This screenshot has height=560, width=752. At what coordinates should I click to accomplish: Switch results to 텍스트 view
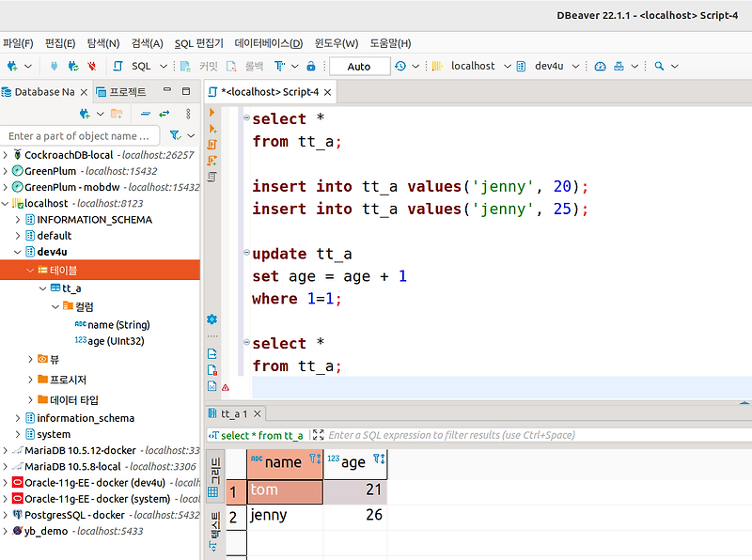[x=214, y=532]
